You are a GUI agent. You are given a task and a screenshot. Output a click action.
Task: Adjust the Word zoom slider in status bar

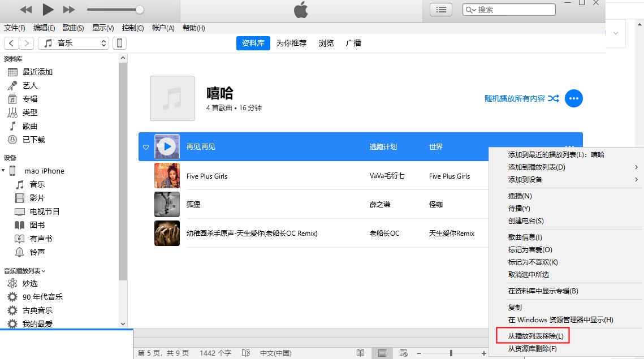click(x=451, y=353)
